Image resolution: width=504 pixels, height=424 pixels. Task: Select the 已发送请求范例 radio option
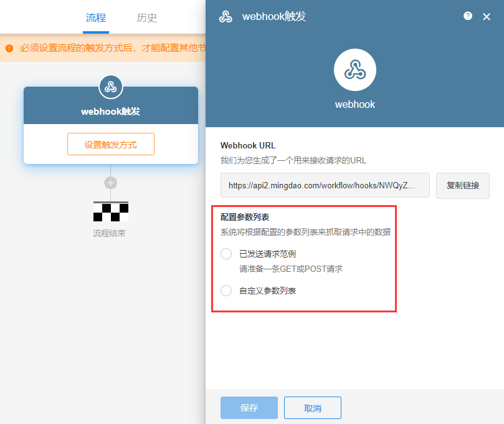point(226,254)
